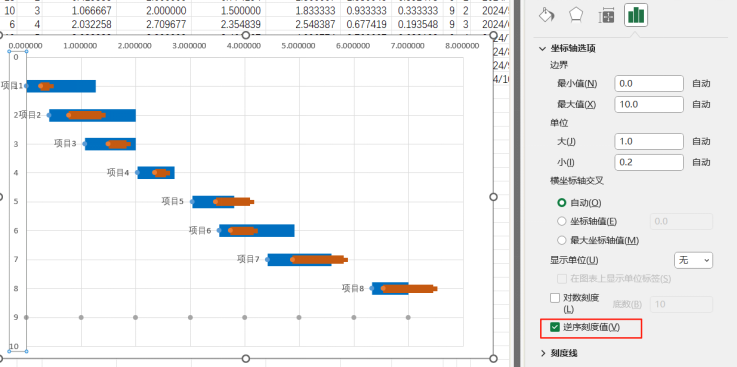Select the 坐标轴值(E) radio button

pos(562,221)
